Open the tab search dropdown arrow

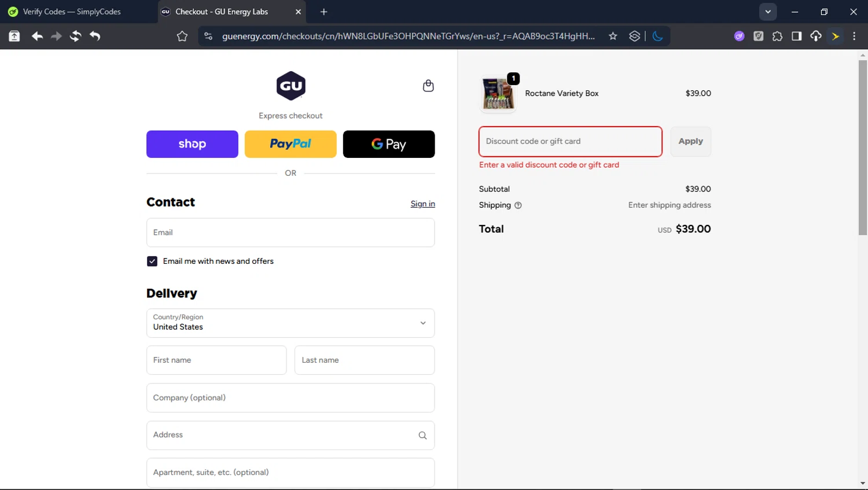pos(768,12)
